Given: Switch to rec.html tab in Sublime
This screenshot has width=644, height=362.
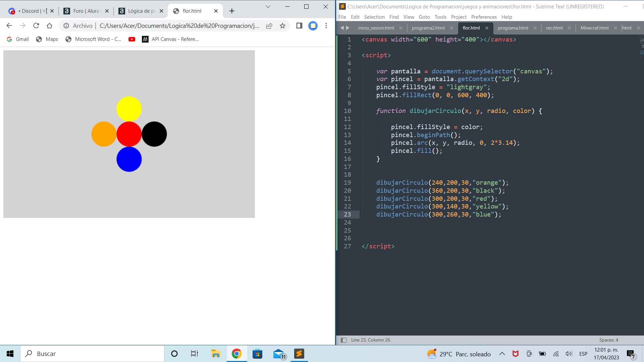Looking at the screenshot, I should (554, 28).
